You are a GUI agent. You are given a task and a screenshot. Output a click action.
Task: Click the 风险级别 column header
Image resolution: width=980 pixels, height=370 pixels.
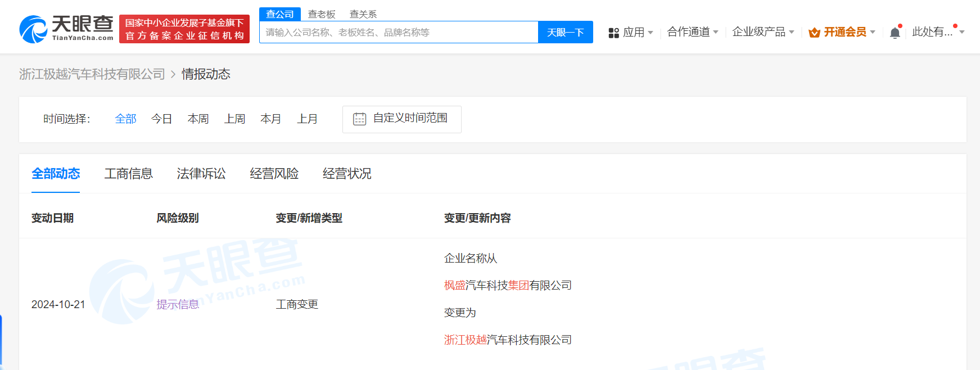pyautogui.click(x=178, y=218)
